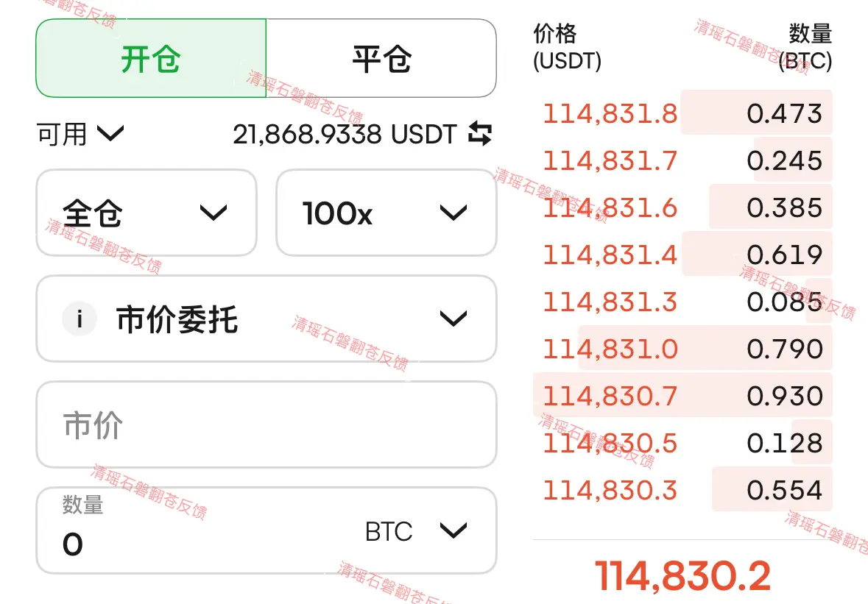Switch to the 平仓 tab

click(381, 58)
